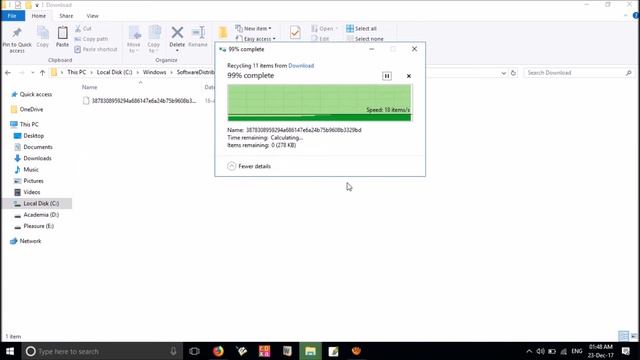
Task: Click Select all in ribbon
Action: tap(361, 29)
